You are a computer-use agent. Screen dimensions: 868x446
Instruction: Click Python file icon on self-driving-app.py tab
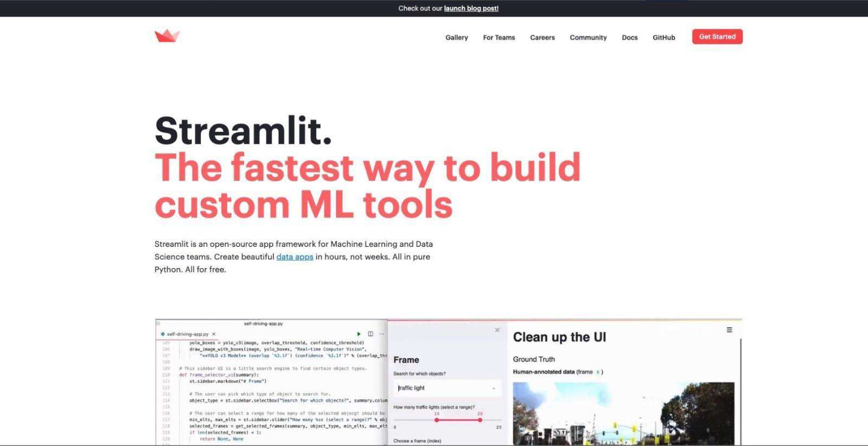(x=163, y=334)
